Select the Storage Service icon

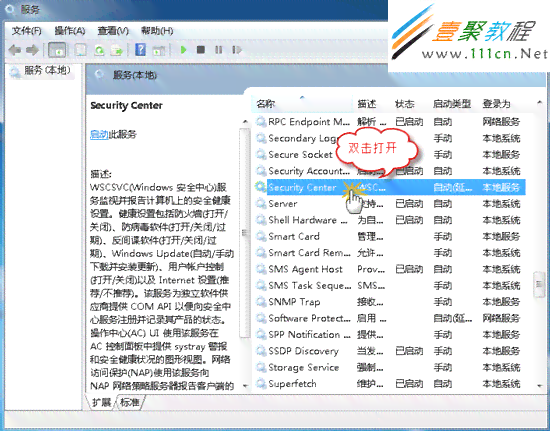261,367
